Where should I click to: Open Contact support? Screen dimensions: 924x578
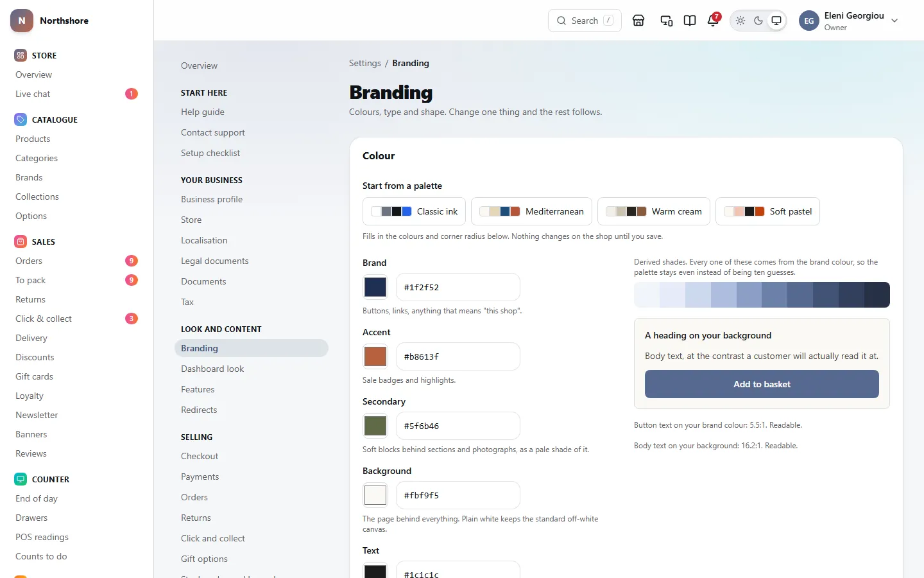tap(252, 132)
